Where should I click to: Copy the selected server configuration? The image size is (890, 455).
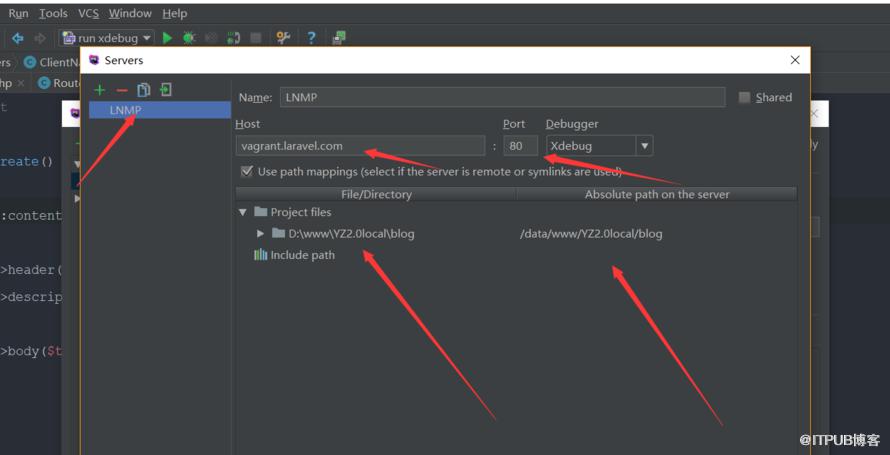(x=144, y=90)
